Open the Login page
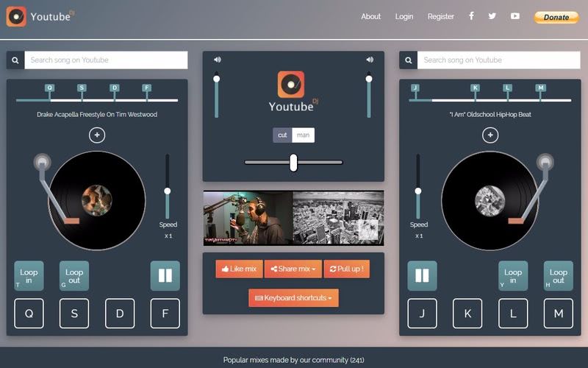This screenshot has width=588, height=368. click(x=404, y=16)
